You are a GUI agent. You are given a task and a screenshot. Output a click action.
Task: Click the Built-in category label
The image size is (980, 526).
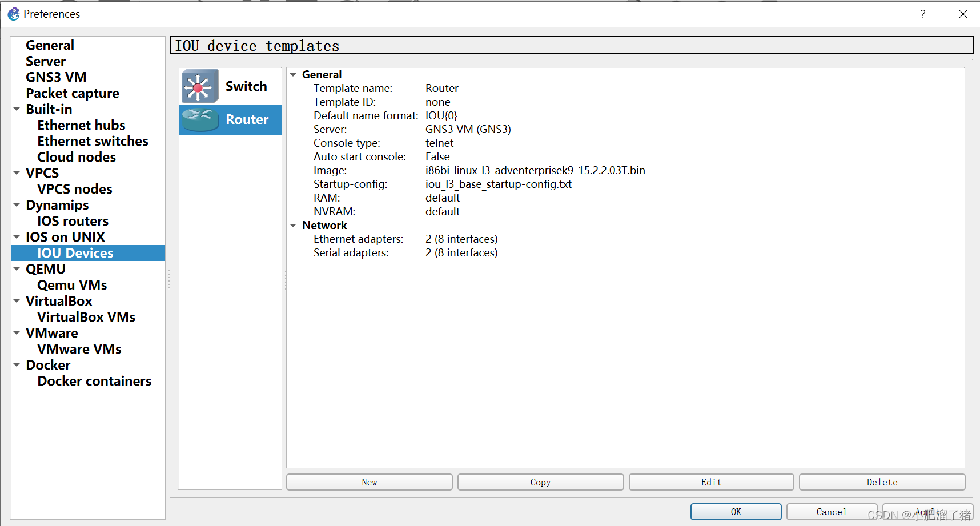pos(49,109)
